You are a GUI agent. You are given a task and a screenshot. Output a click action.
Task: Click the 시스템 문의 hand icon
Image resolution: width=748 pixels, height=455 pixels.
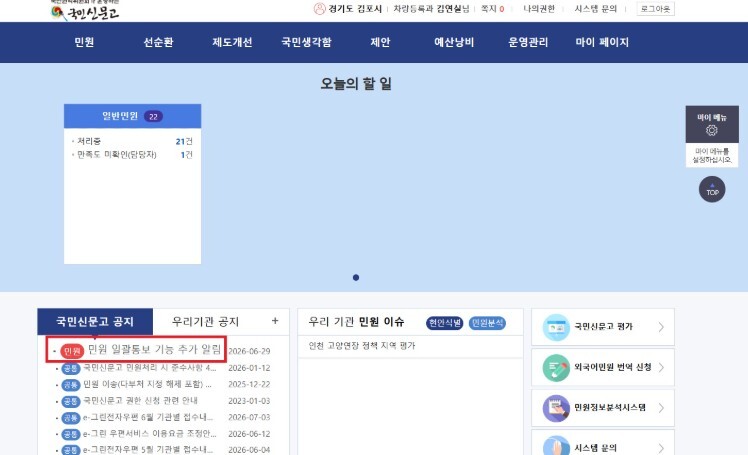(556, 446)
